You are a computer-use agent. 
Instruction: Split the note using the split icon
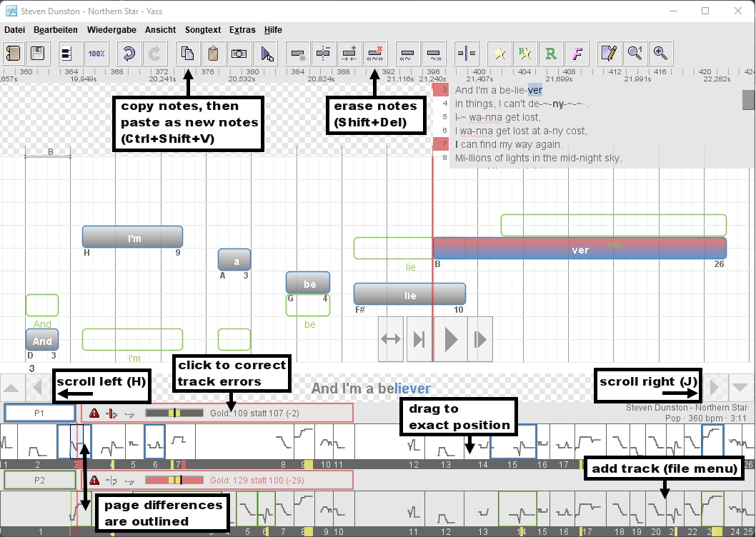[466, 54]
